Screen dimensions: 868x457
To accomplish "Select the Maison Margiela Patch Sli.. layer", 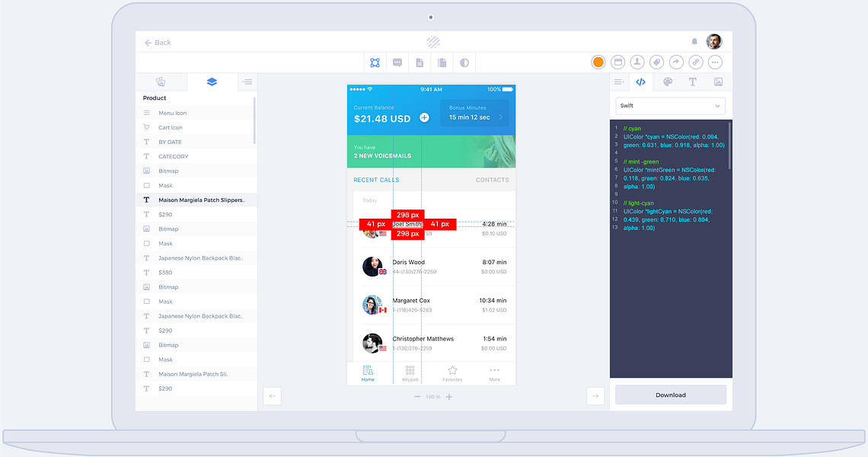I will [196, 374].
